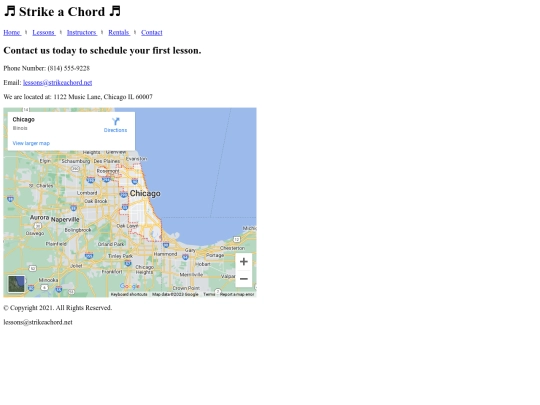The height and width of the screenshot is (405, 540).
Task: Click the Plainfield label on the map
Action: [56, 244]
